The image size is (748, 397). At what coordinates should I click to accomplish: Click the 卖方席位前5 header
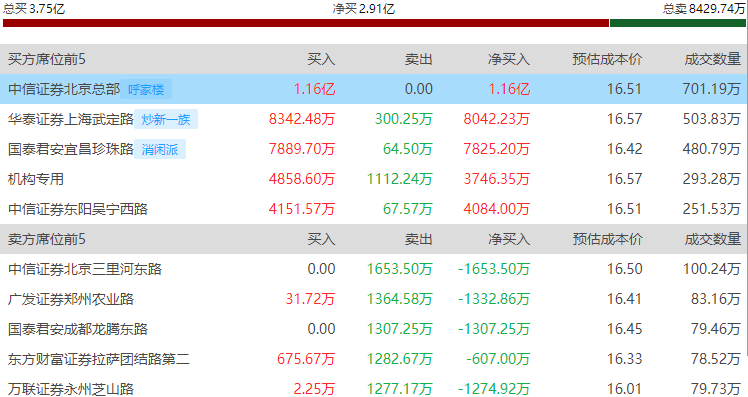pyautogui.click(x=47, y=239)
